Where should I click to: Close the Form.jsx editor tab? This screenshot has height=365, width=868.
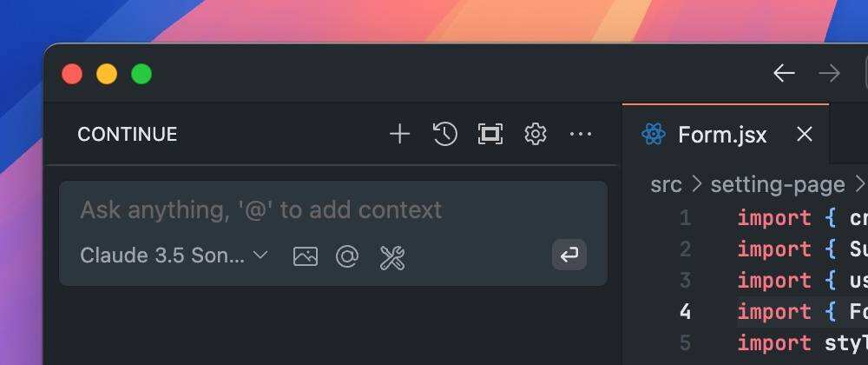[805, 135]
